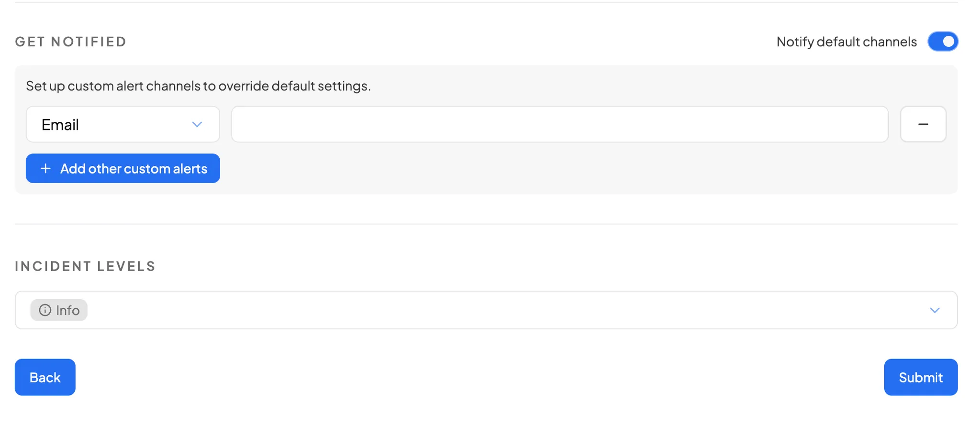Screen dimensions: 980x425
Task: Click the plus icon beside Add other custom alerts
Action: click(x=45, y=168)
